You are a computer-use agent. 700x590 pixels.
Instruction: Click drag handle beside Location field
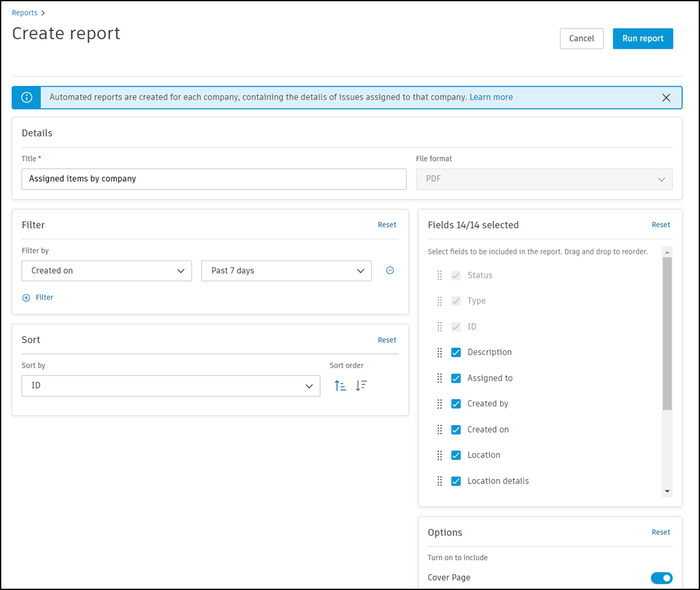(439, 455)
